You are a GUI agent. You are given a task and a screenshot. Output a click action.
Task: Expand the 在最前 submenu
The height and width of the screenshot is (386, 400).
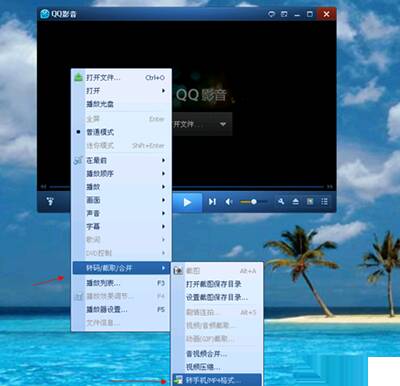[122, 160]
